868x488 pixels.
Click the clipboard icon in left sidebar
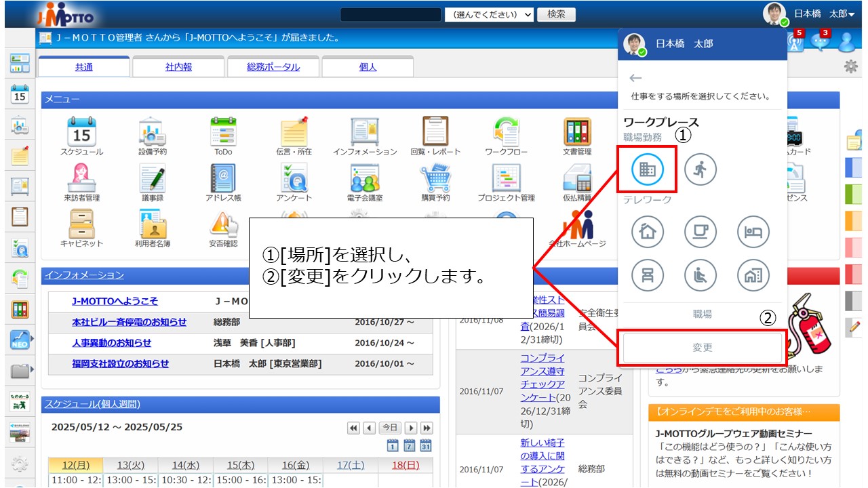[x=20, y=216]
